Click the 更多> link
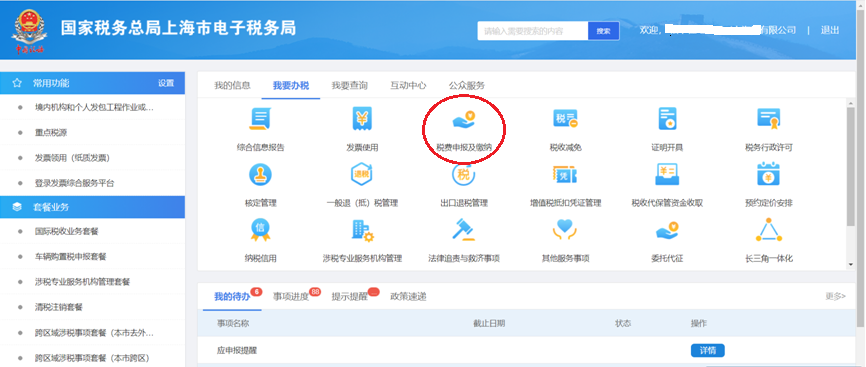Viewport: 866px width, 367px height. point(836,296)
